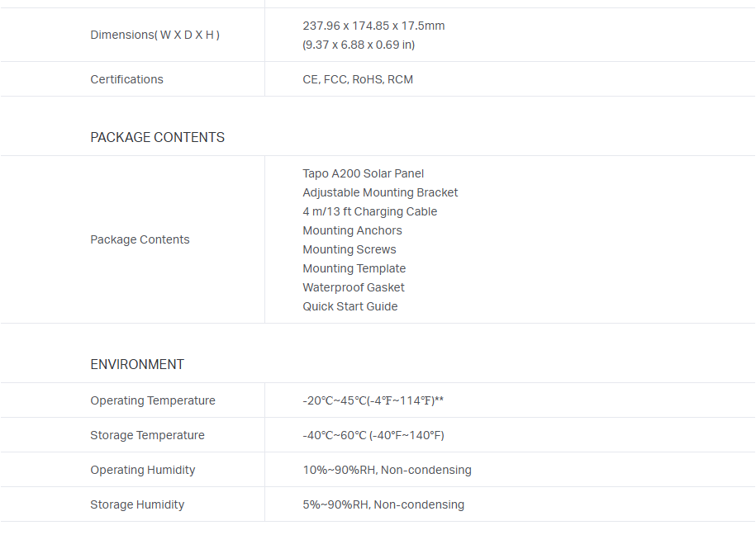Click the Adjustable Mounting Bracket entry
This screenshot has height=535, width=756.
point(380,192)
